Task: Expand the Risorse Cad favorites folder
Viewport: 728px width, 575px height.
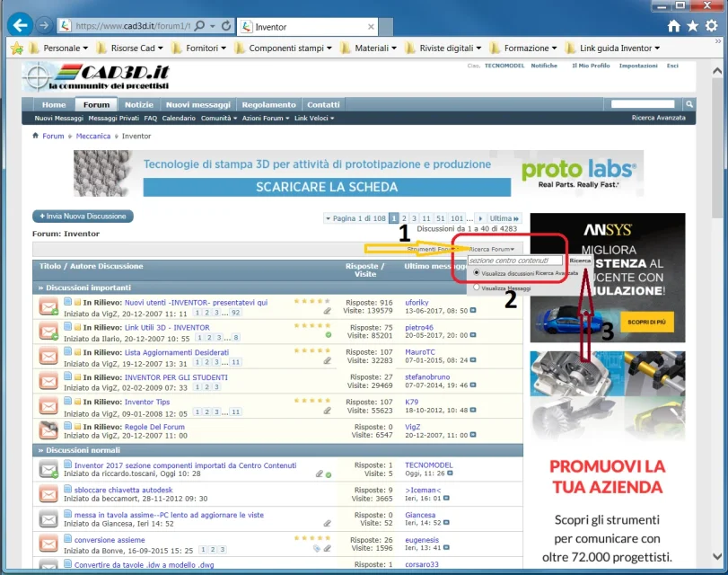Action: [129, 48]
